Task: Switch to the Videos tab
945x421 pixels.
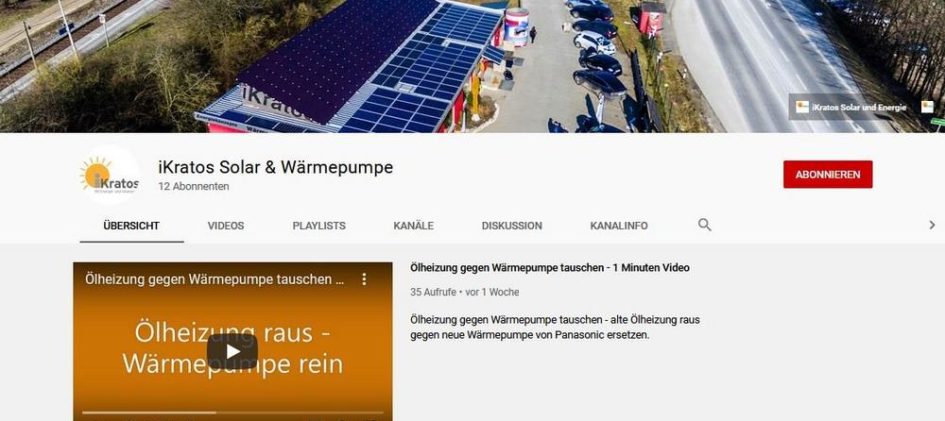Action: (226, 226)
